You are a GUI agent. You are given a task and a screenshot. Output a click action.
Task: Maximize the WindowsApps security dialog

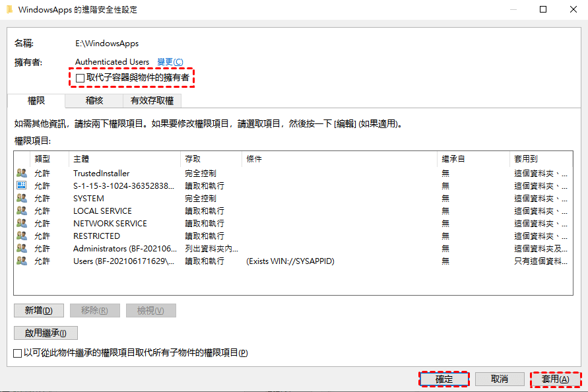click(543, 9)
